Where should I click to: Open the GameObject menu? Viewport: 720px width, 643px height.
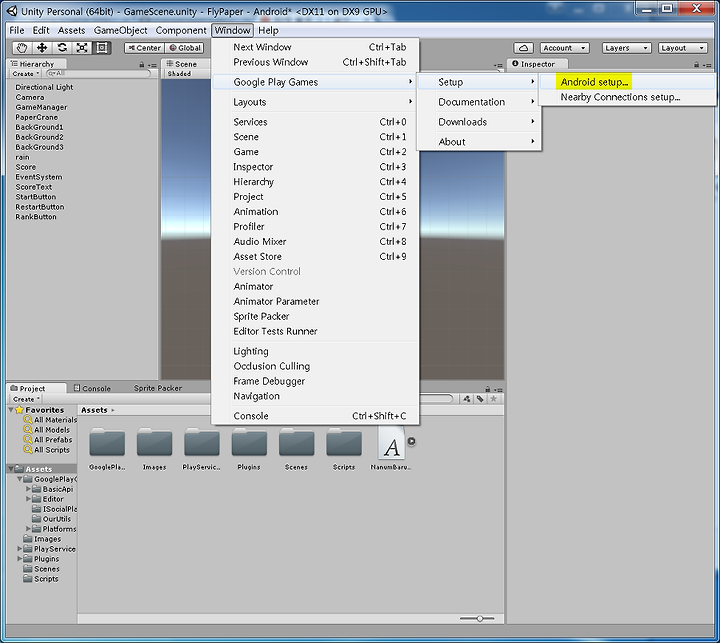coord(120,30)
